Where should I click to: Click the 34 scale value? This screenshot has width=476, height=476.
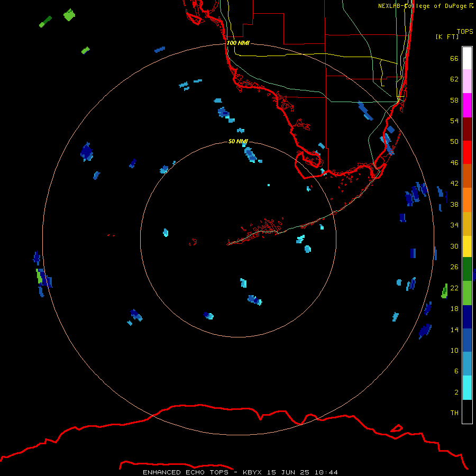pyautogui.click(x=454, y=225)
